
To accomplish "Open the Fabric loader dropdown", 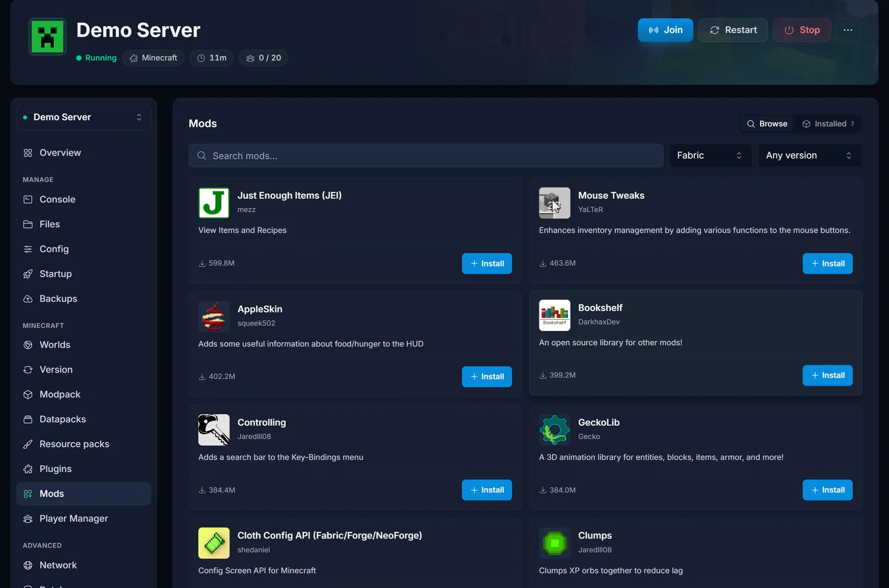I will pos(710,155).
